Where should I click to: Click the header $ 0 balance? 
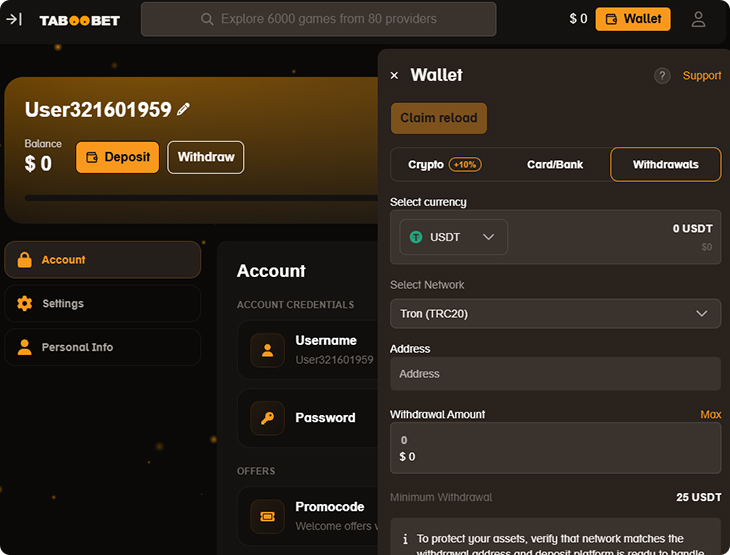point(578,19)
